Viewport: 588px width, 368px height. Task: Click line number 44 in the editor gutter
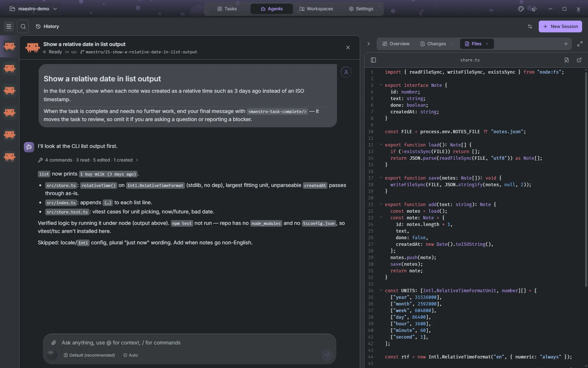pos(371,357)
